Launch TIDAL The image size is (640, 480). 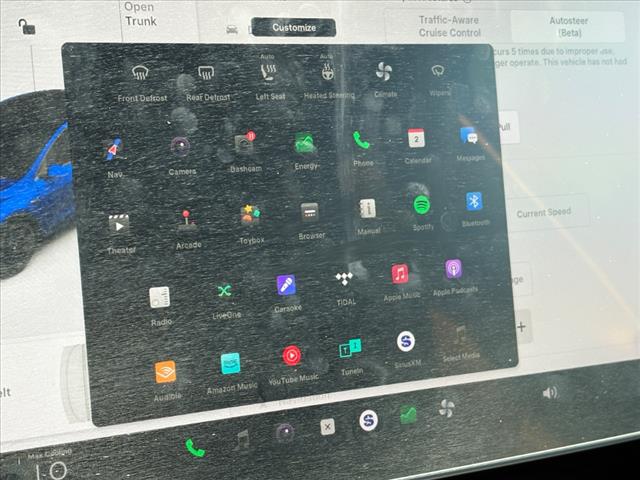pyautogui.click(x=345, y=289)
